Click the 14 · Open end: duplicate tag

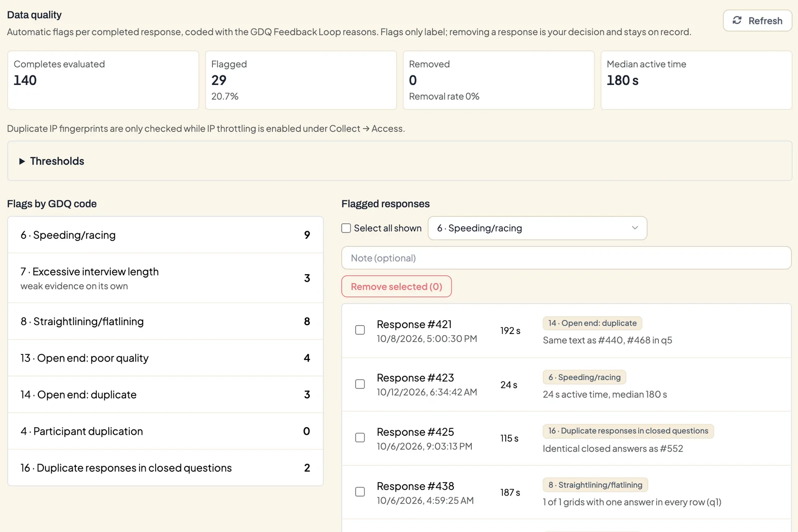593,323
